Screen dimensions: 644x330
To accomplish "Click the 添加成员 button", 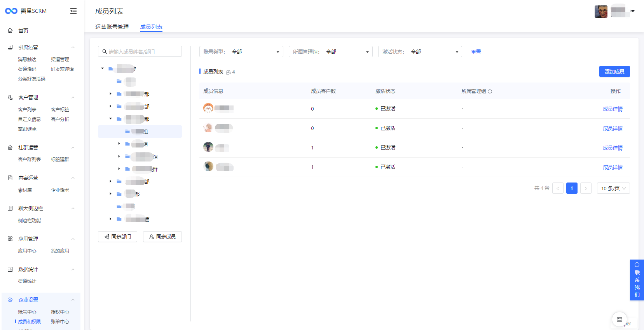I will tap(614, 72).
